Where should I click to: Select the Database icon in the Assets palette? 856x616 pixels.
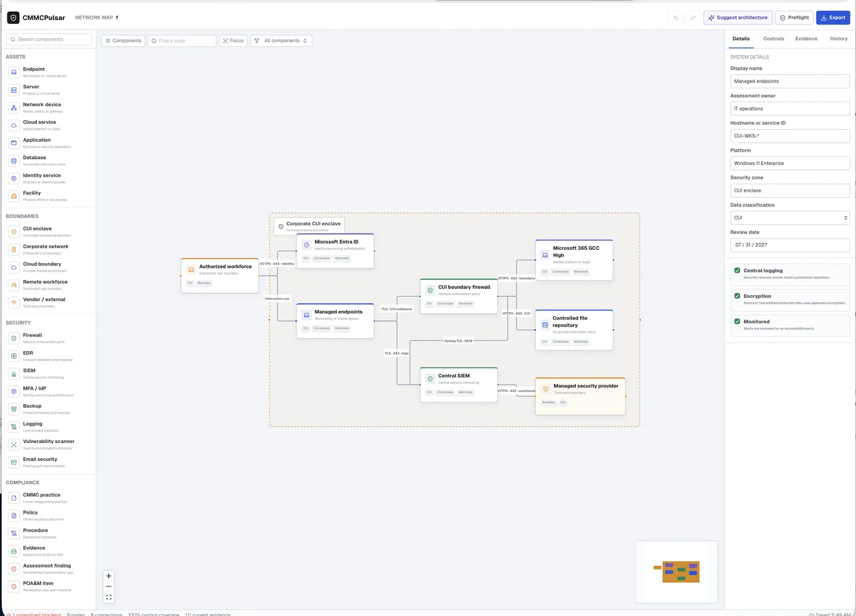pyautogui.click(x=14, y=160)
